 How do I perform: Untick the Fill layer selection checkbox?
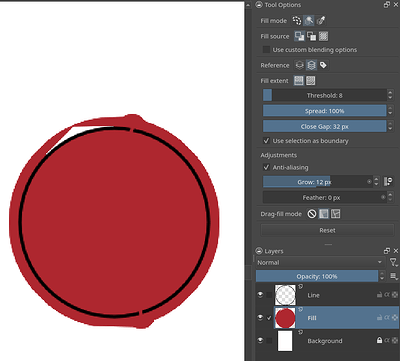269,318
